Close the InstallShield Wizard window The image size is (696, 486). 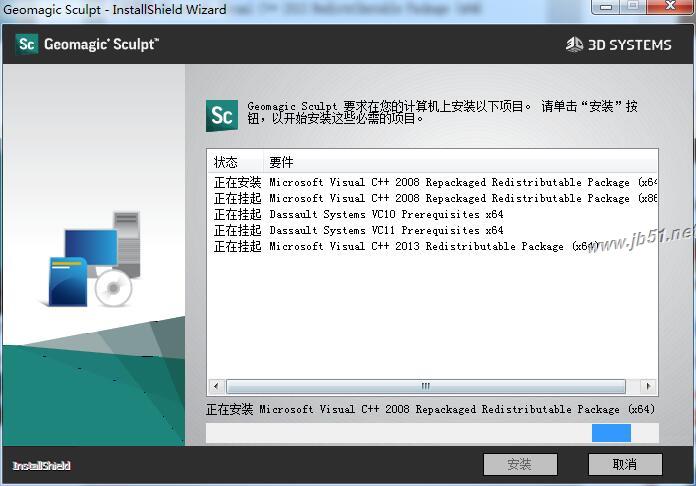(670, 6)
